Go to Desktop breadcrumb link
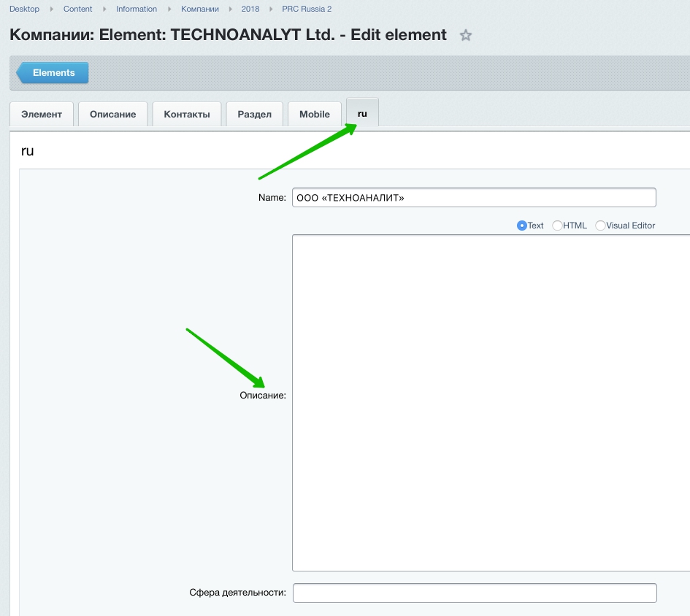Image resolution: width=690 pixels, height=616 pixels. 24,9
